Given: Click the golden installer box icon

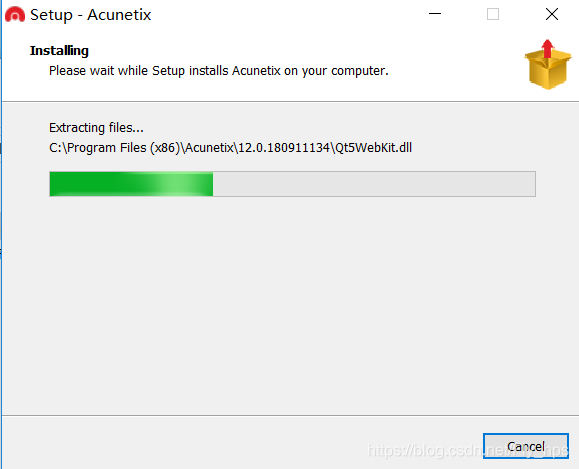Looking at the screenshot, I should pos(548,69).
